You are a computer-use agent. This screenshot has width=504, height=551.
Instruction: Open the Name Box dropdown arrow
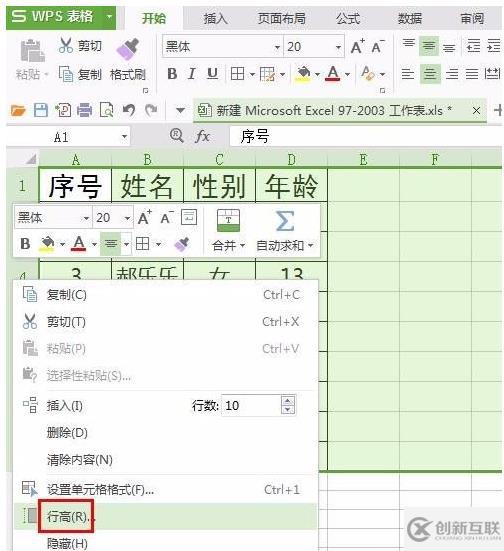pyautogui.click(x=124, y=136)
